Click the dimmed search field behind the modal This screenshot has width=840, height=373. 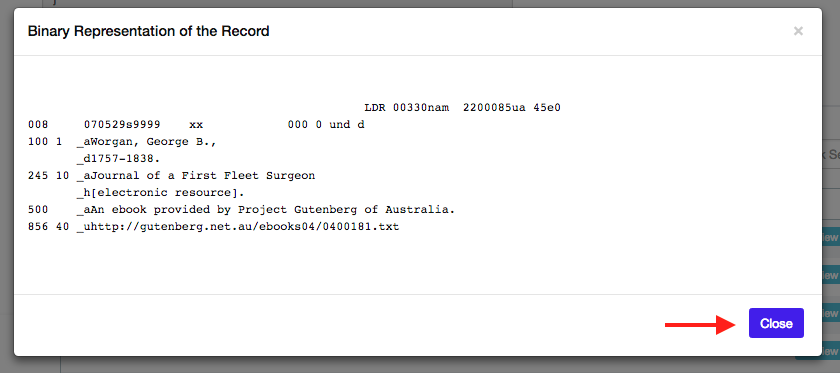pyautogui.click(x=831, y=155)
